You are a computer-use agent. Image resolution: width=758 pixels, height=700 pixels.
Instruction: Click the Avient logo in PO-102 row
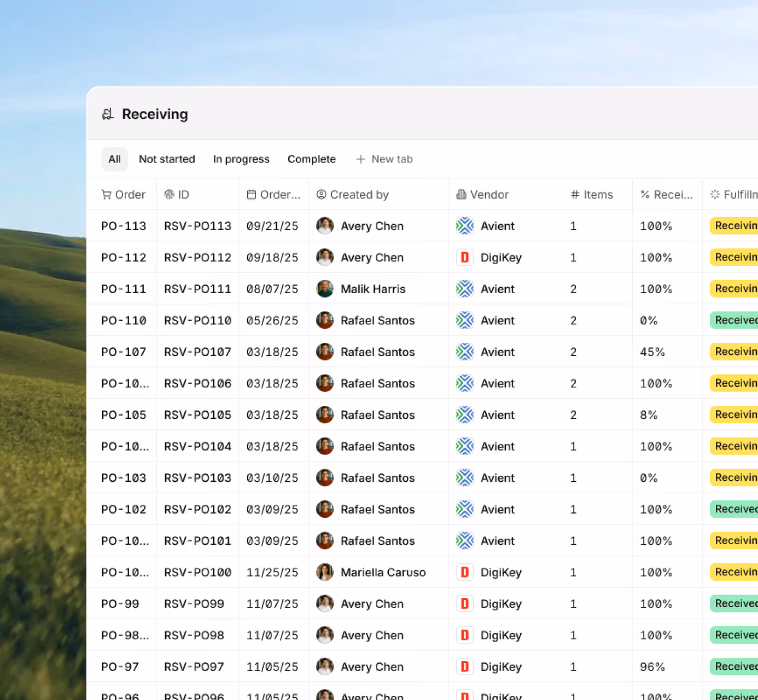465,509
